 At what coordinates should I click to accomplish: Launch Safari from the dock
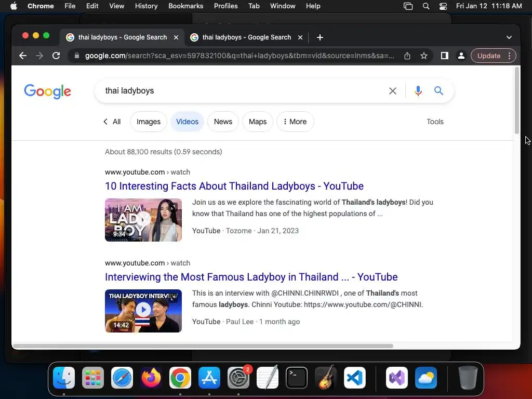pyautogui.click(x=122, y=378)
